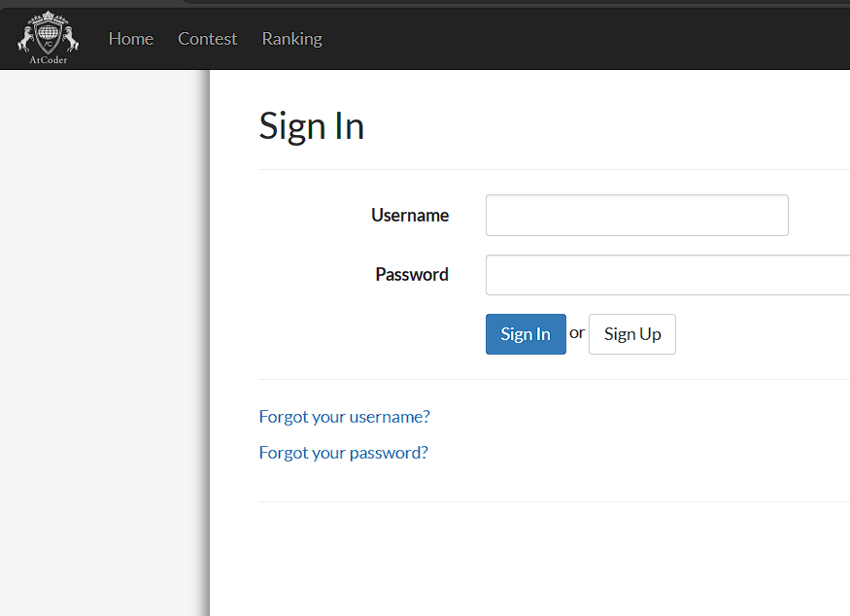Focus the Password text field
This screenshot has width=850, height=616.
click(667, 275)
